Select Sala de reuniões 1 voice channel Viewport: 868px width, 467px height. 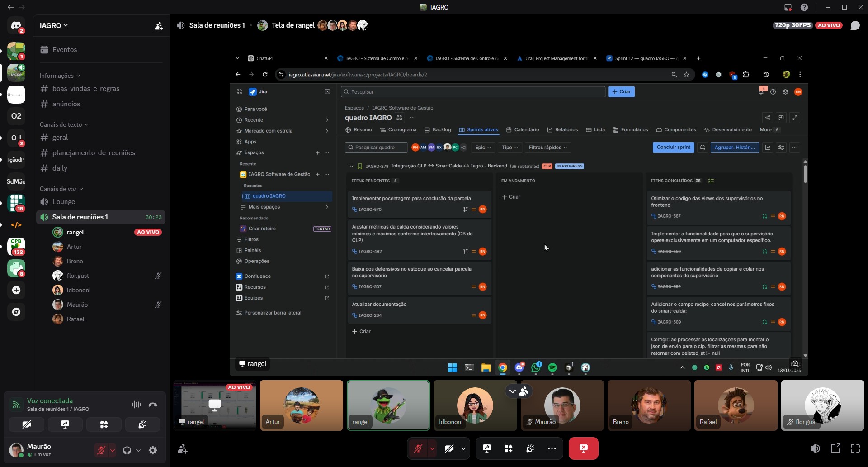(x=101, y=217)
